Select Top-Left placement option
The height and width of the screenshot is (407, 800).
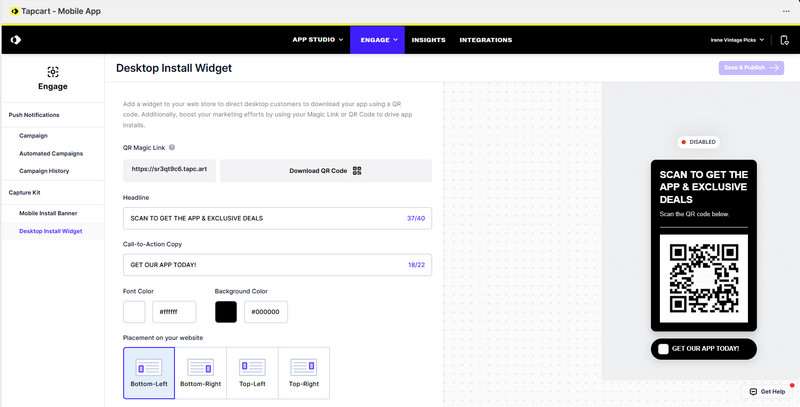click(x=253, y=373)
